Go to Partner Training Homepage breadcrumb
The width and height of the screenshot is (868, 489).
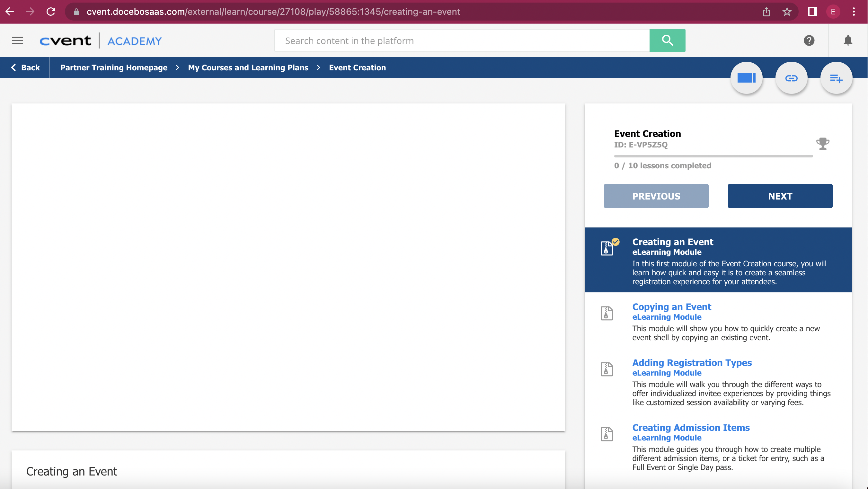click(x=114, y=67)
